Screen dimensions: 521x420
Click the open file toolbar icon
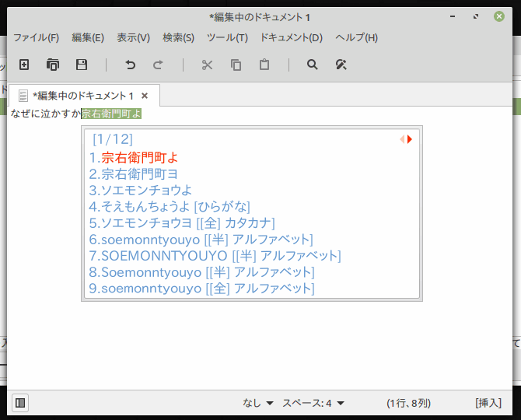pos(53,65)
